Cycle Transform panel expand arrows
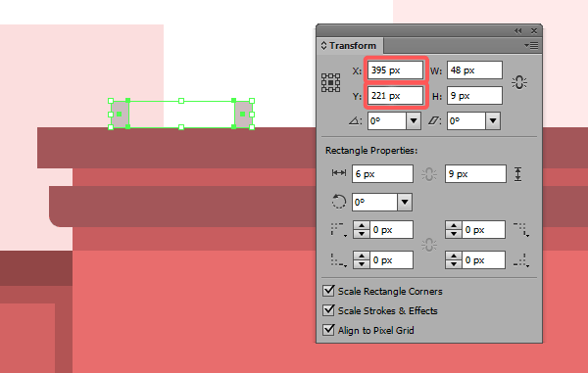 click(323, 46)
